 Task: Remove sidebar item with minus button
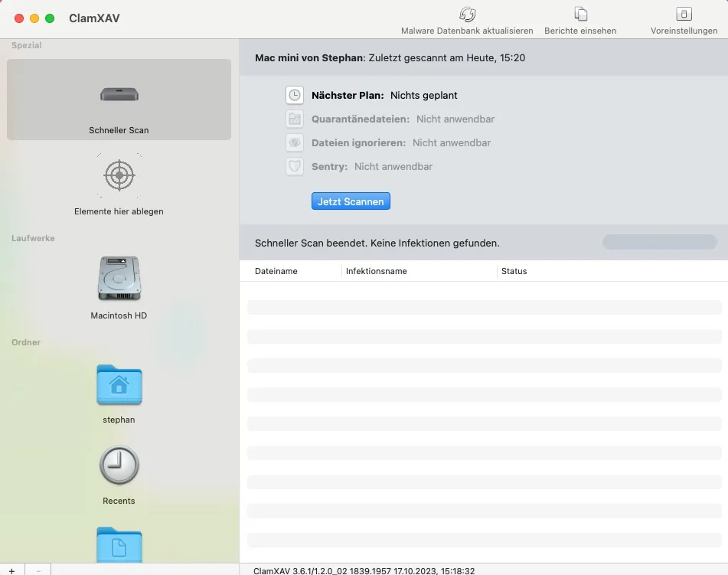[38, 570]
